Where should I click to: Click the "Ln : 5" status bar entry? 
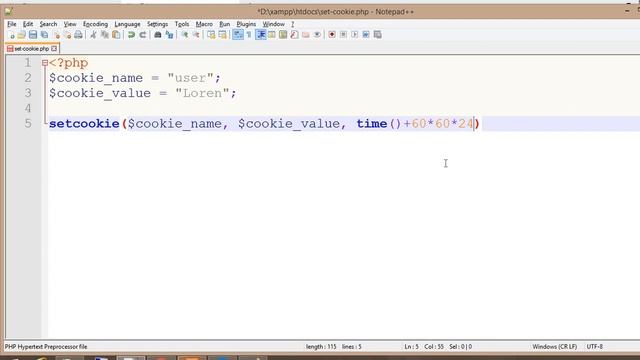(x=411, y=347)
